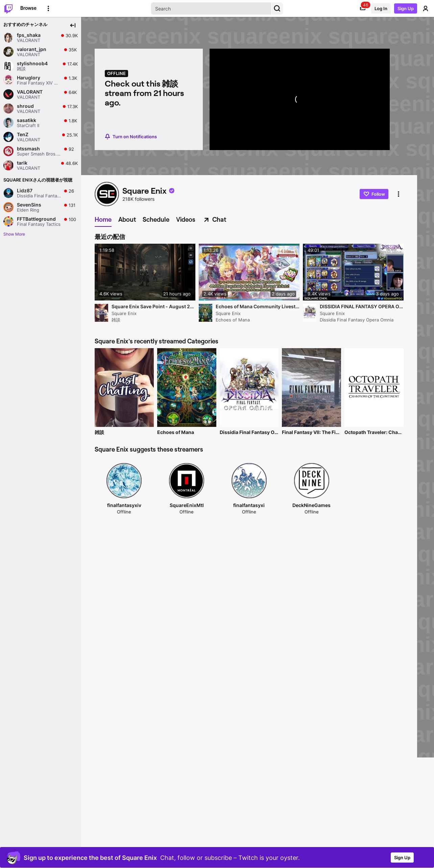Open Final Fantasy VII First Soldier cover

click(x=311, y=387)
